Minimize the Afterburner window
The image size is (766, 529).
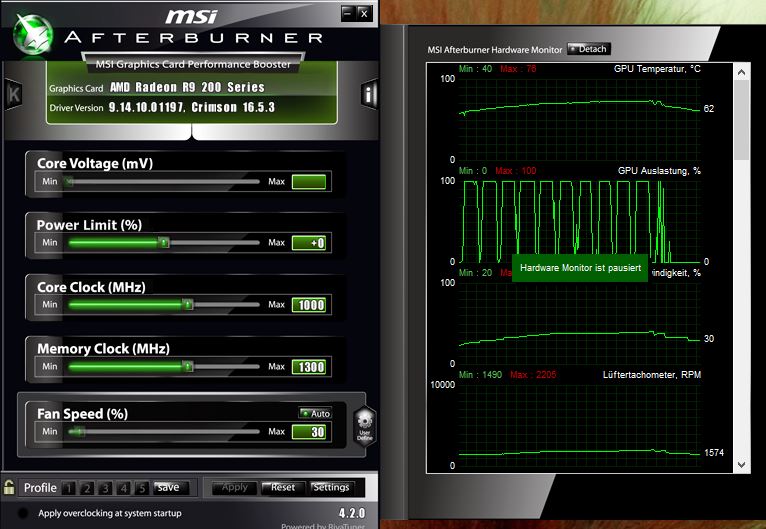(347, 13)
